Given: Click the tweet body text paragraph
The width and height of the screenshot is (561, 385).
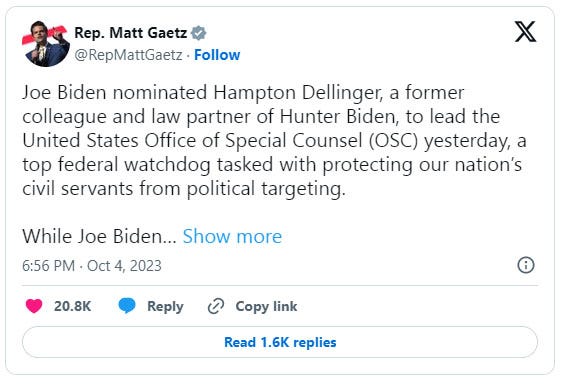Looking at the screenshot, I should [x=274, y=141].
